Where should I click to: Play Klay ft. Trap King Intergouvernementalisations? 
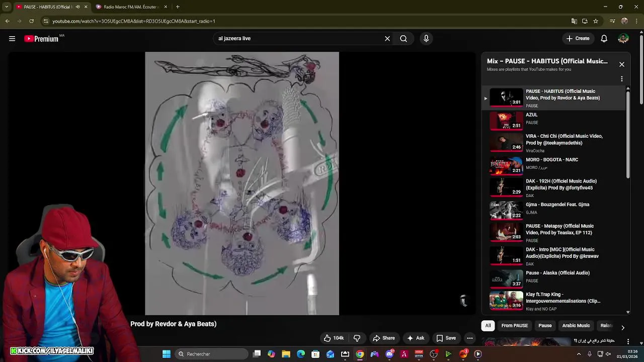coord(553,301)
